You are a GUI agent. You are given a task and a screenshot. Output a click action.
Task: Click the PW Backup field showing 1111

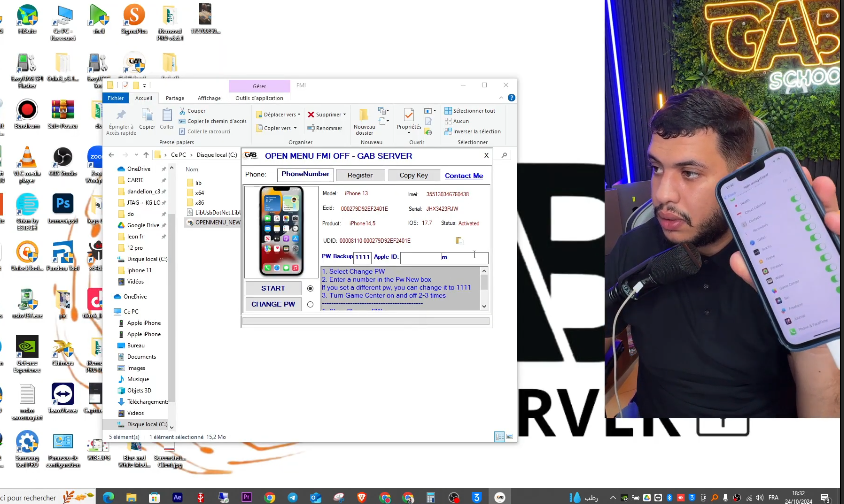tap(362, 257)
